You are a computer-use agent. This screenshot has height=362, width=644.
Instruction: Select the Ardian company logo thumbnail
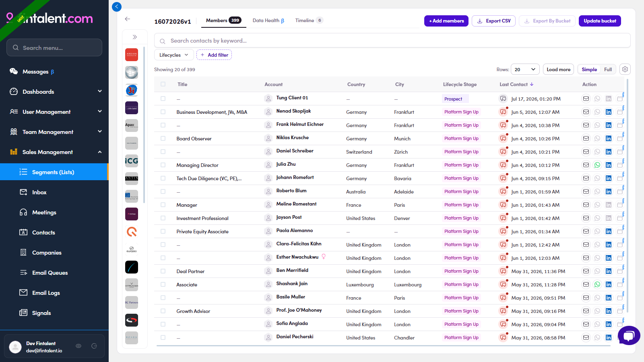coord(132,55)
